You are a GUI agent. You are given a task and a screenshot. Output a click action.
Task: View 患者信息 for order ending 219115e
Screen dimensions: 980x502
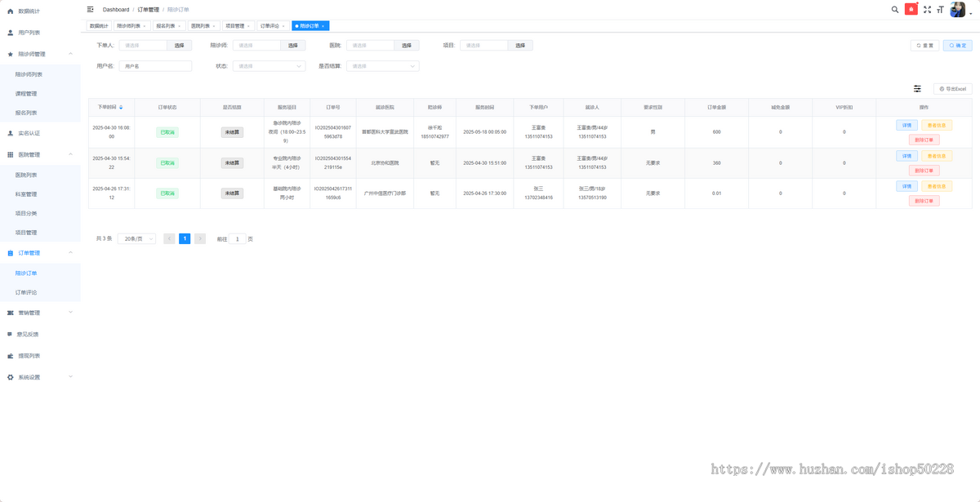937,156
